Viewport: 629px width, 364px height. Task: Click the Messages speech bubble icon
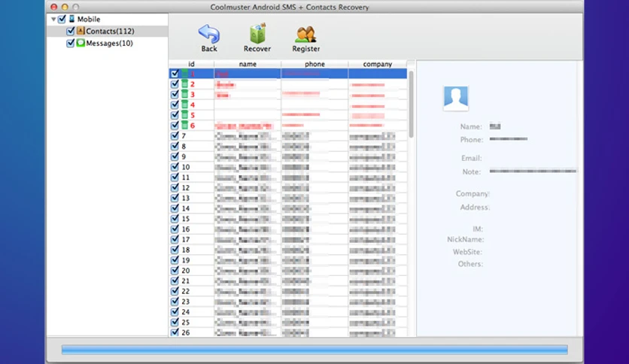pyautogui.click(x=81, y=43)
